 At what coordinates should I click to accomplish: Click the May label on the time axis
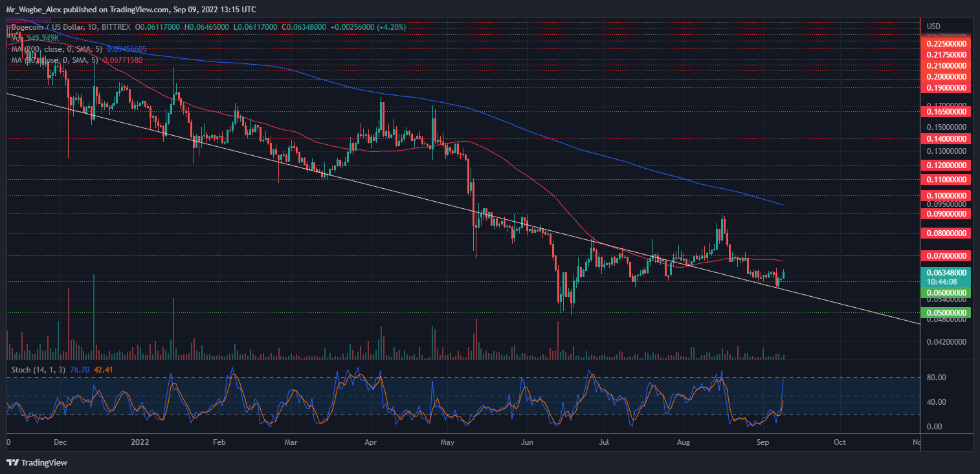coord(447,443)
